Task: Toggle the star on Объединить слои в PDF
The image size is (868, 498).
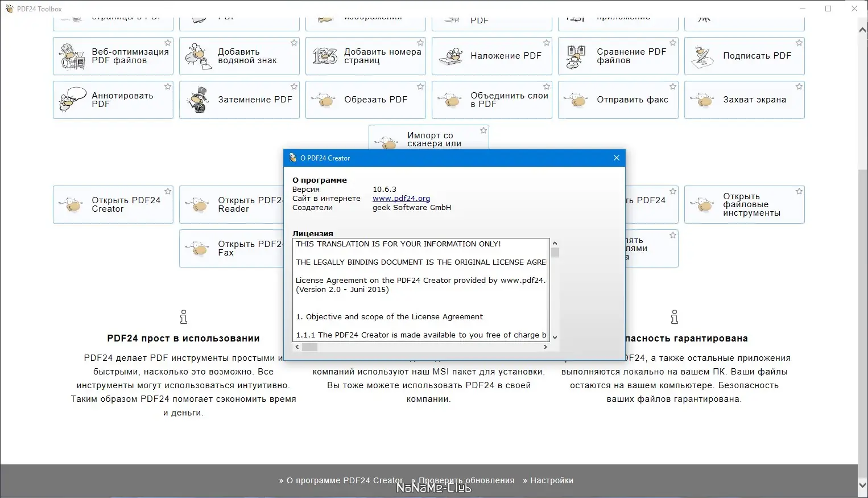Action: (547, 87)
